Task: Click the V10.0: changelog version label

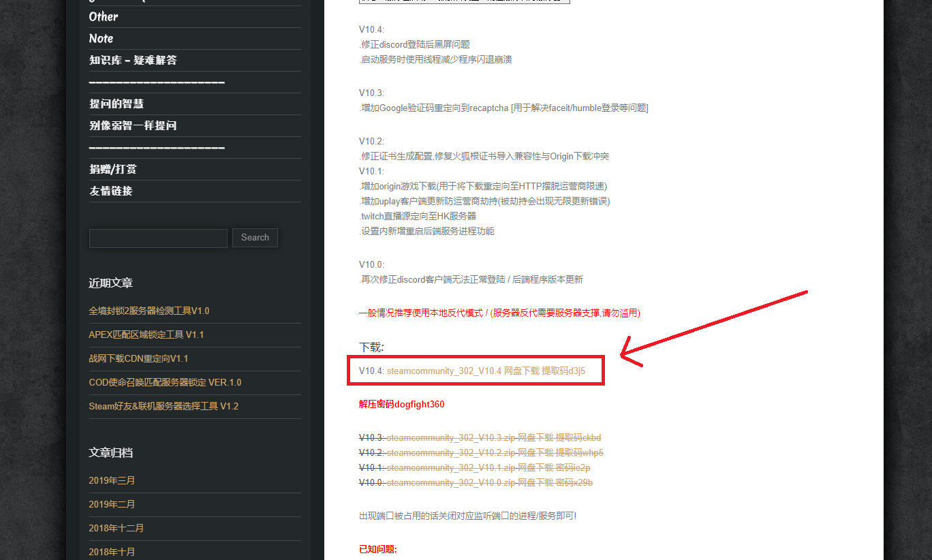Action: tap(371, 264)
